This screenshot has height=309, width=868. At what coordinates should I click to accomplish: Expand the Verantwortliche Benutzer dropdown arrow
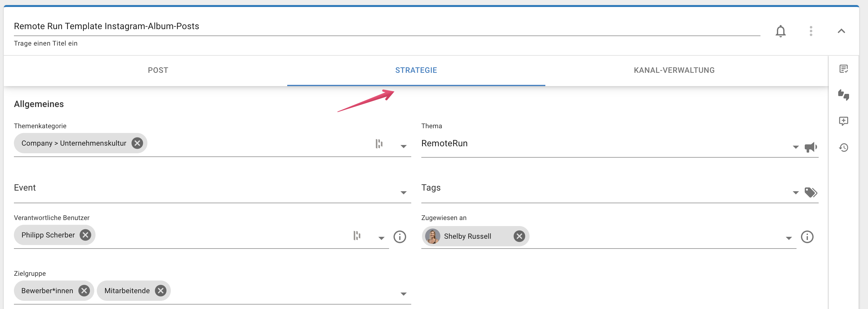click(381, 238)
